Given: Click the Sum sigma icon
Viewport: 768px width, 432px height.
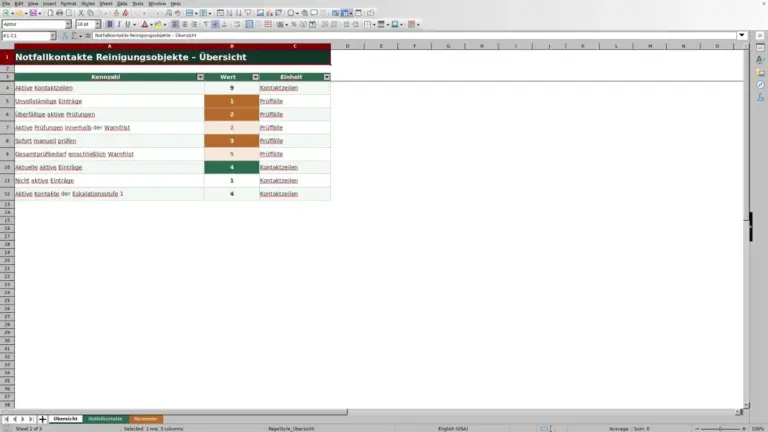Looking at the screenshot, I should [74, 36].
